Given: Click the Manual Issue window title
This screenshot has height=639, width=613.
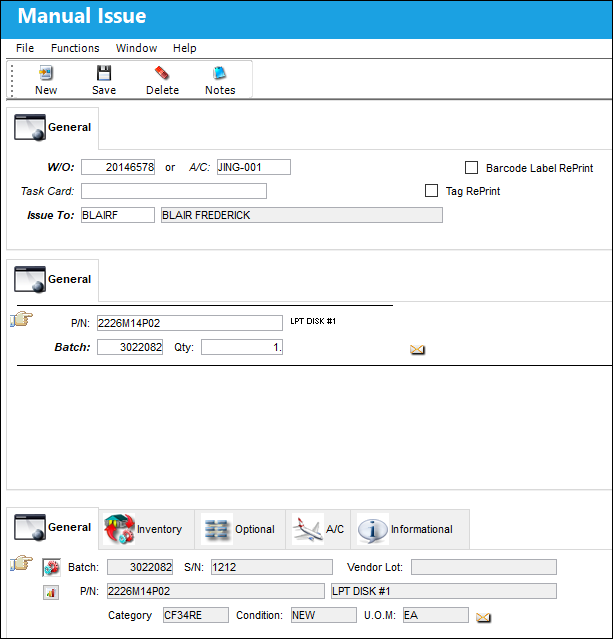Looking at the screenshot, I should pos(82,16).
